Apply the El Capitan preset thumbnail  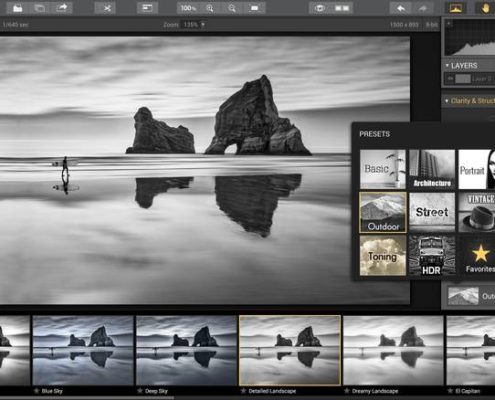point(471,350)
